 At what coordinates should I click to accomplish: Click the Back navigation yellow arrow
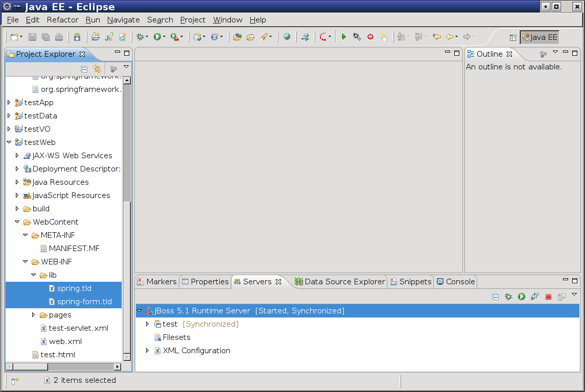450,37
